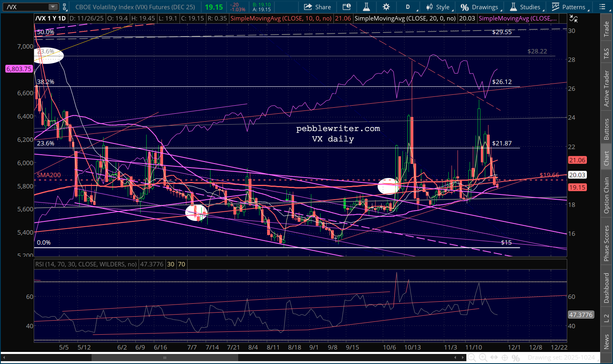Open the Studies menu

[x=525, y=7]
